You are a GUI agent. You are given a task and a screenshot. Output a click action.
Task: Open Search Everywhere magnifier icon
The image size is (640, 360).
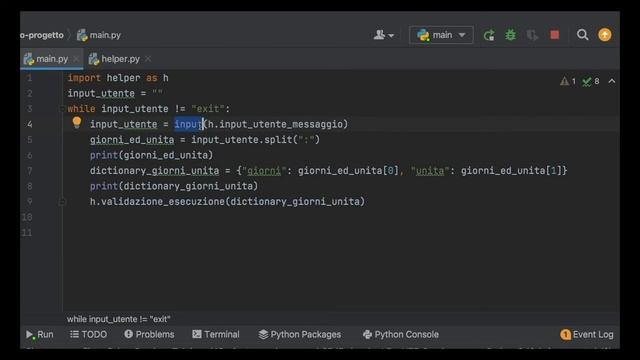tap(582, 35)
